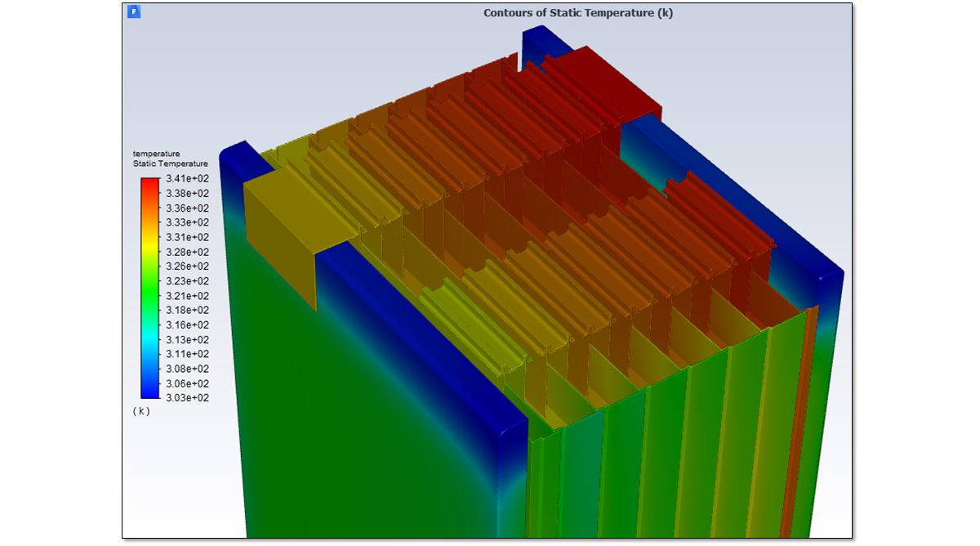Click the 3.28e+02 legend tick value

click(185, 251)
